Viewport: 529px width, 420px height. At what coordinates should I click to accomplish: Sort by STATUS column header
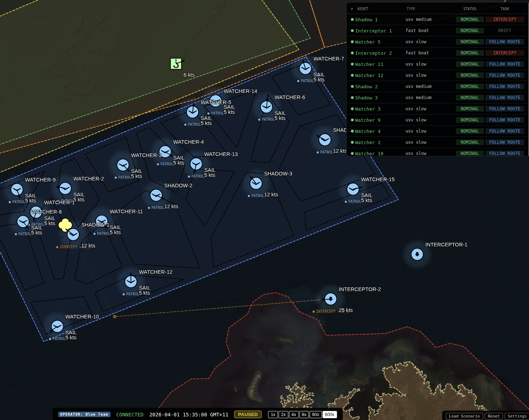click(x=470, y=9)
